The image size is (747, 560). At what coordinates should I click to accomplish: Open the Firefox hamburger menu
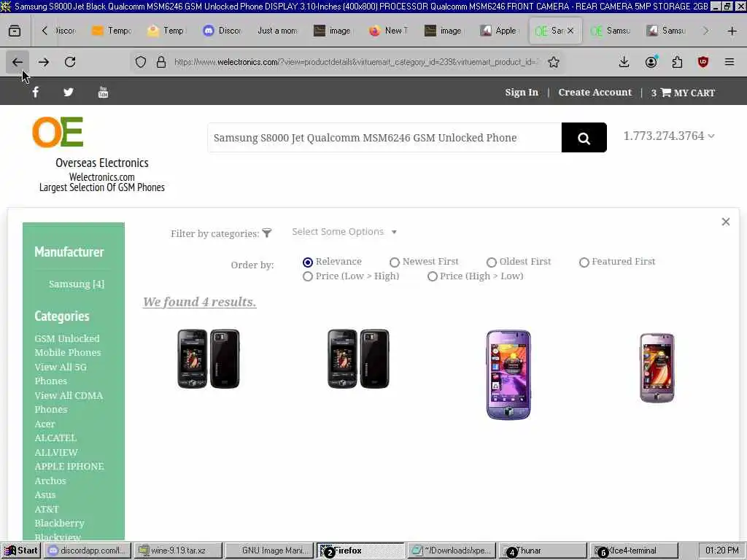coord(729,62)
